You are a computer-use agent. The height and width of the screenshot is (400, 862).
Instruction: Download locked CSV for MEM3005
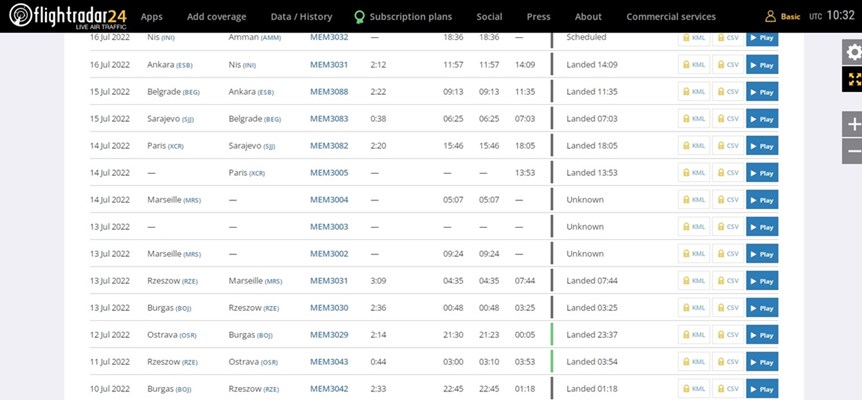tap(728, 173)
